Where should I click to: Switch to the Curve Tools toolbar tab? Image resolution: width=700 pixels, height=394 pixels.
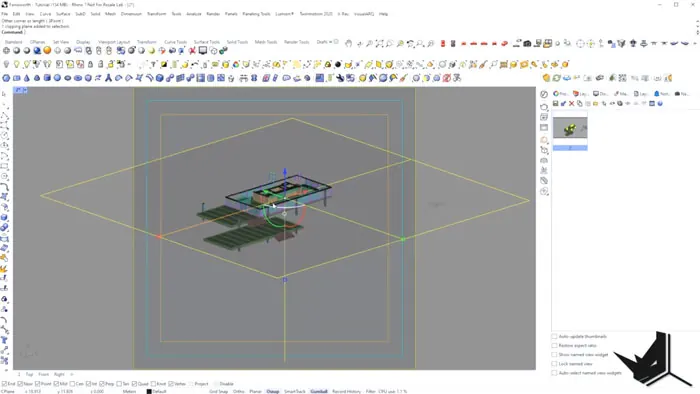175,42
